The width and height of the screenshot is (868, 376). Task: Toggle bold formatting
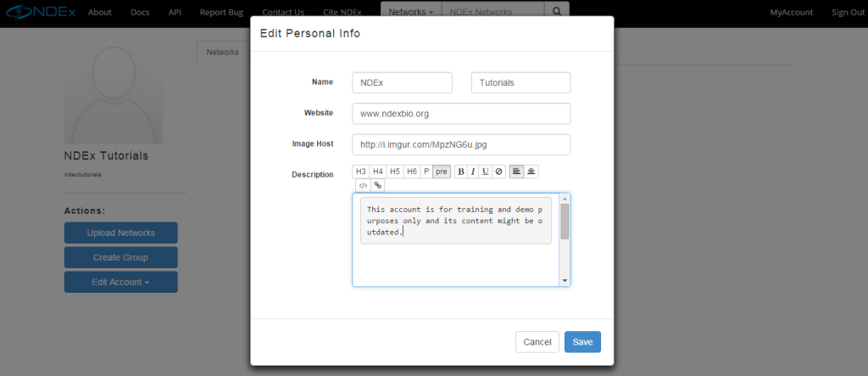(x=461, y=172)
